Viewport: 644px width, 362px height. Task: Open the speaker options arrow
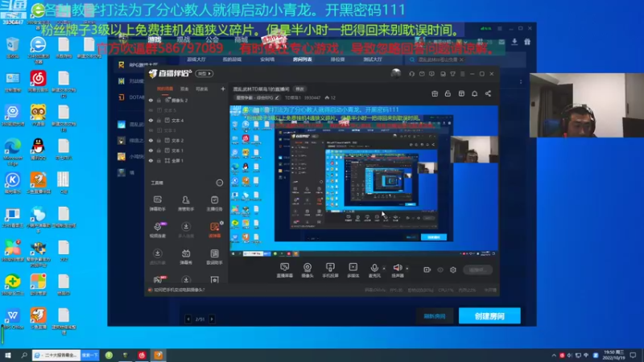coord(407,269)
